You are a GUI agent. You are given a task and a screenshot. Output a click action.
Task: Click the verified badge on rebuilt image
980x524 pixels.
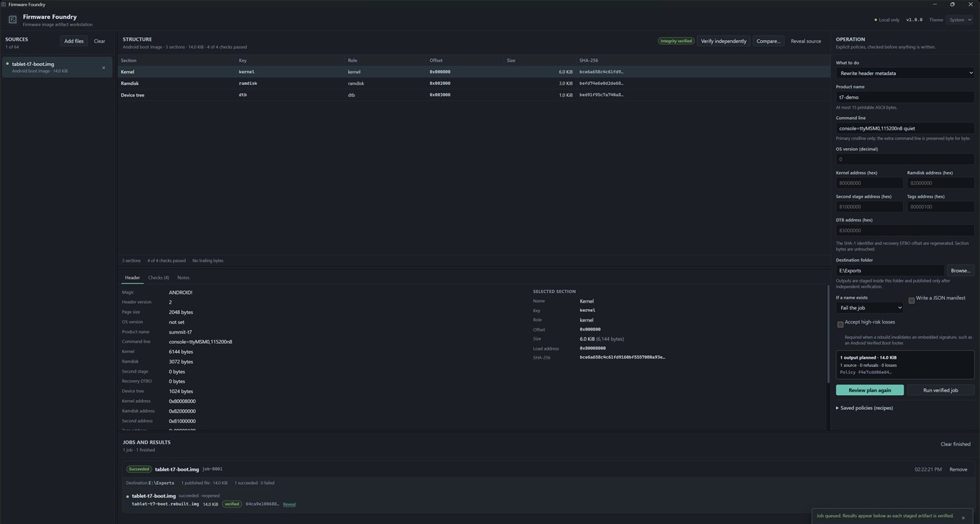coord(232,504)
